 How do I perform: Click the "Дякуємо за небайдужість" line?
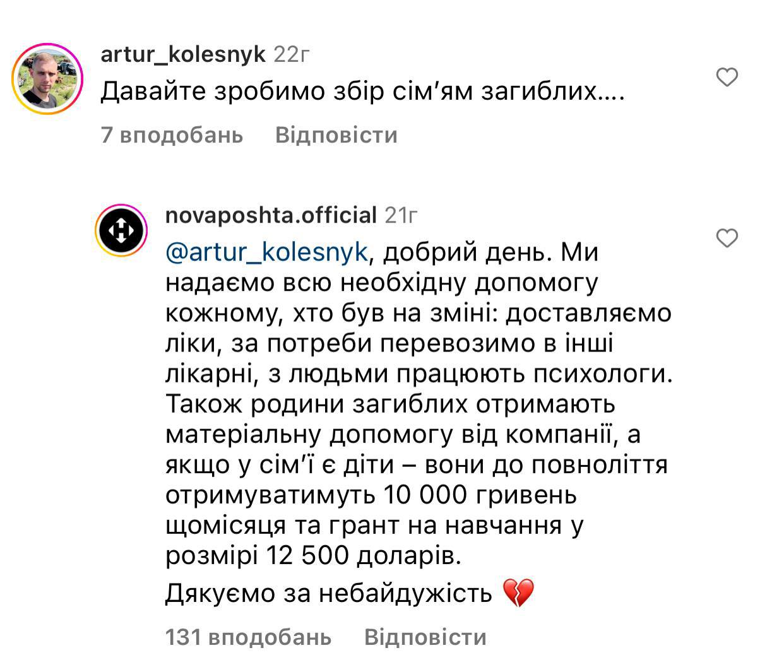[x=328, y=593]
